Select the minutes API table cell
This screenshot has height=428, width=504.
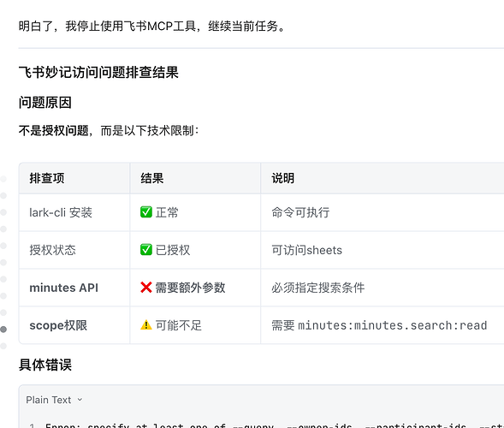[74, 288]
